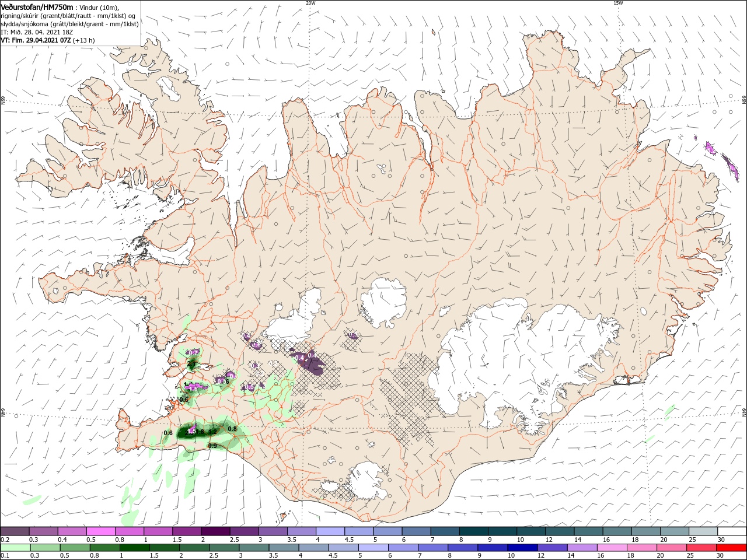
Task: Pick snow legend swatch between 8 and 9
Action: (x=474, y=531)
